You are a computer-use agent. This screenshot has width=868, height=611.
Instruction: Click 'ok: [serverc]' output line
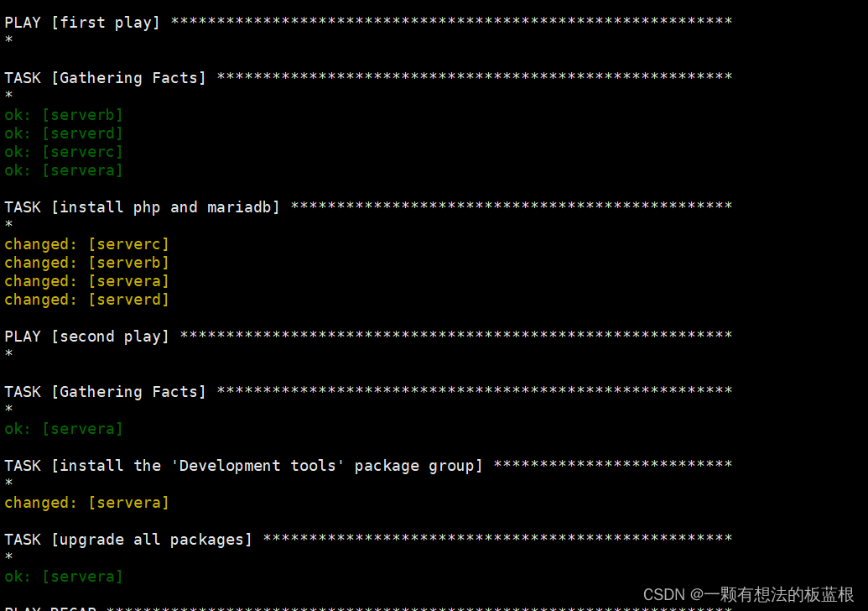click(x=64, y=152)
